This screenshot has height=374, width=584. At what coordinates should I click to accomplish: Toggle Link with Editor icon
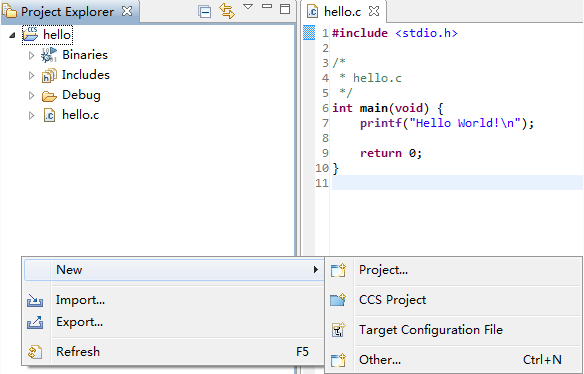coord(227,10)
